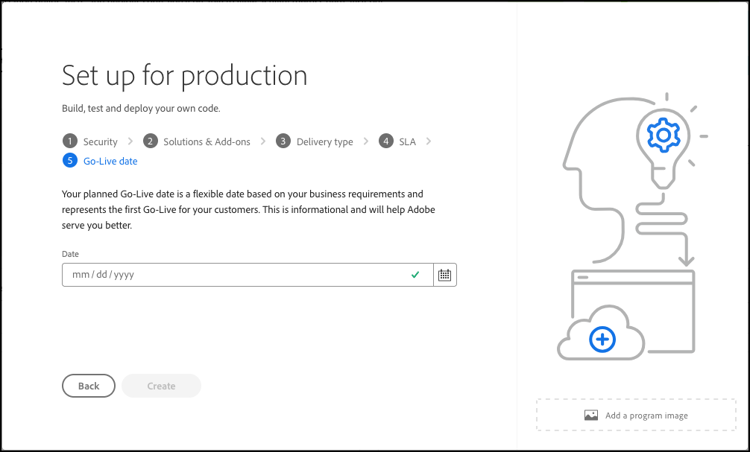
Task: Click the blue step 5 circle
Action: pos(70,160)
